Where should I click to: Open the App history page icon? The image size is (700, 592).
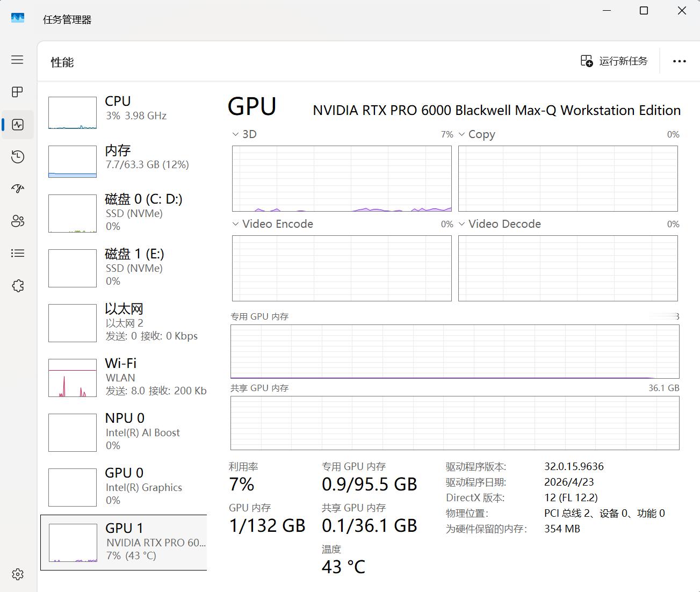pyautogui.click(x=18, y=156)
